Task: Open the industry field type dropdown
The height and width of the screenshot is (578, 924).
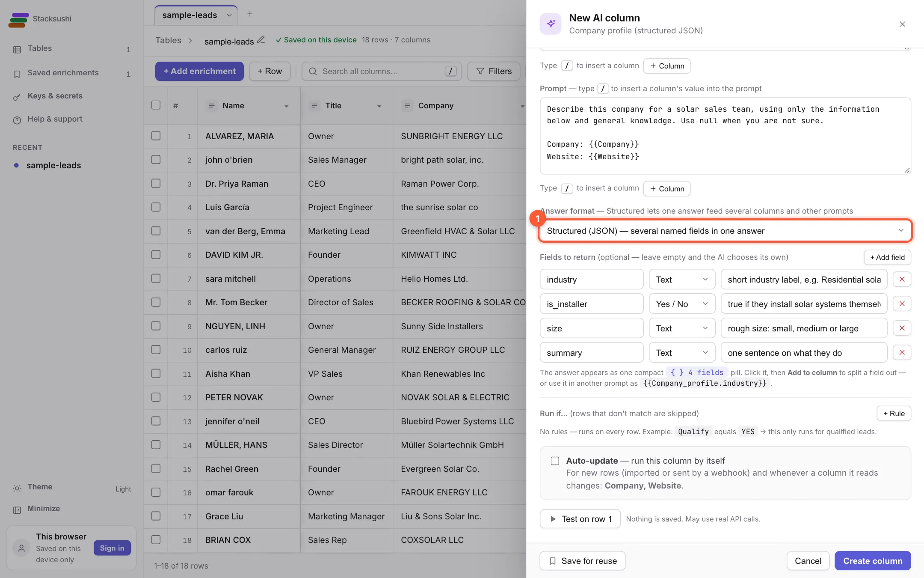Action: click(682, 280)
